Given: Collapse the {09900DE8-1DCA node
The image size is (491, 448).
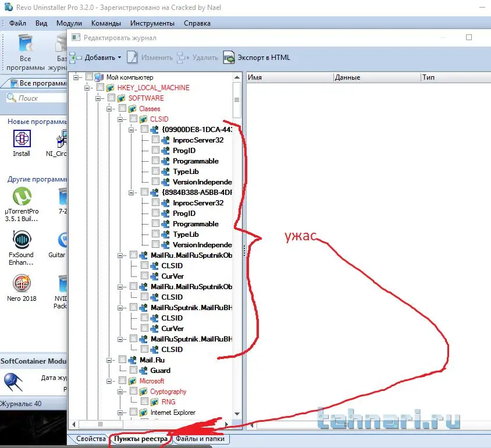Looking at the screenshot, I should point(131,130).
